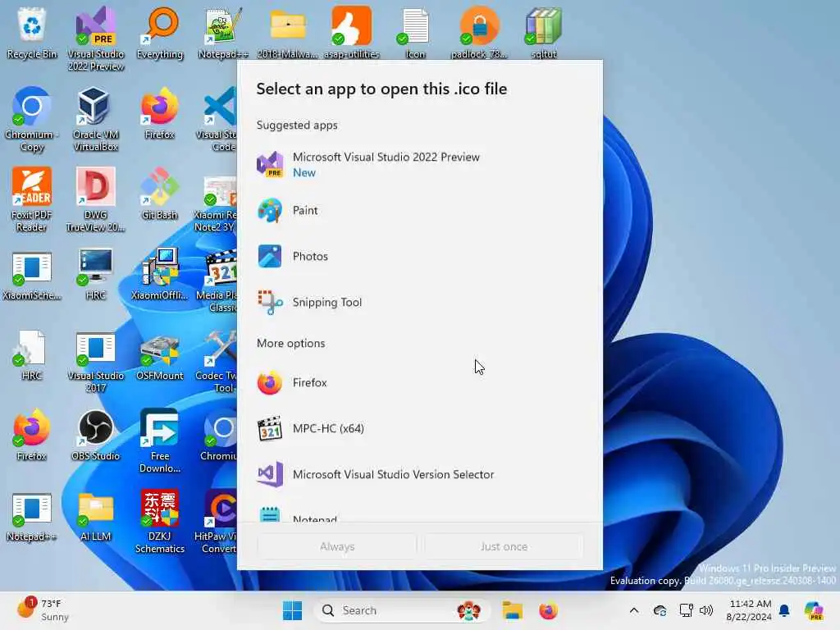The height and width of the screenshot is (630, 840).
Task: Launch Chromium - Copy desktop shortcut
Action: point(32,119)
